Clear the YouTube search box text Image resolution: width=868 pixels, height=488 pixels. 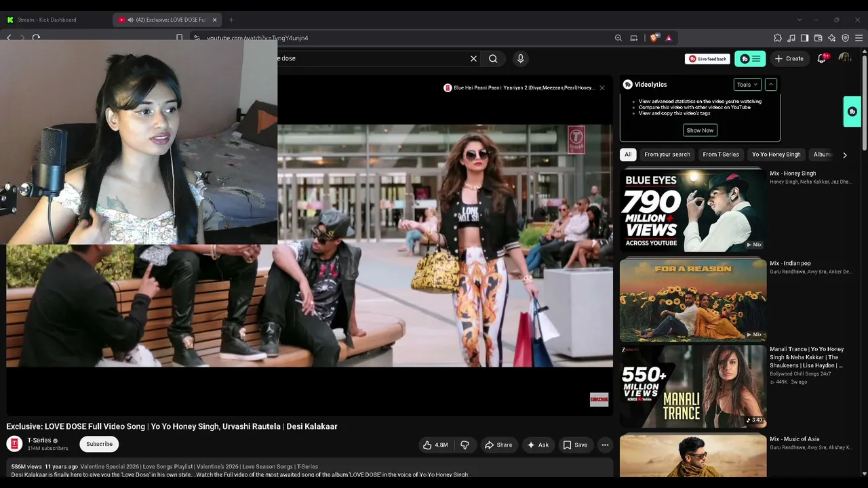473,59
